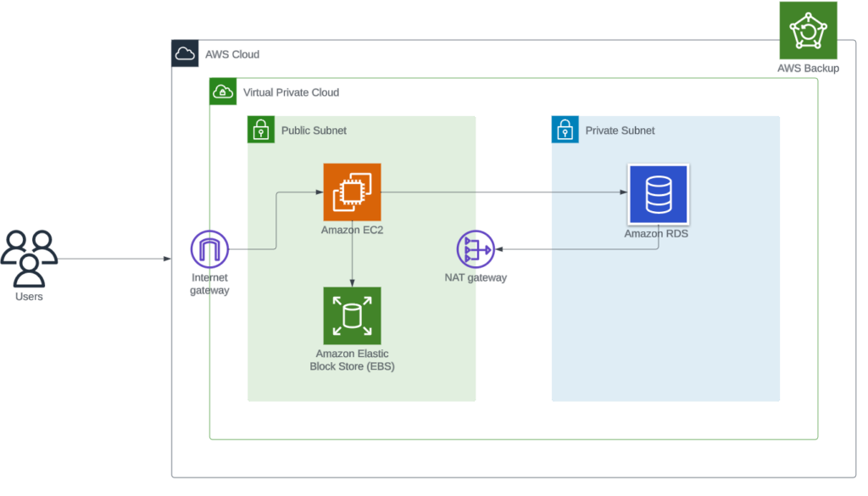Select the AWS Backup icon
Image resolution: width=868 pixels, height=496 pixels.
[x=808, y=31]
